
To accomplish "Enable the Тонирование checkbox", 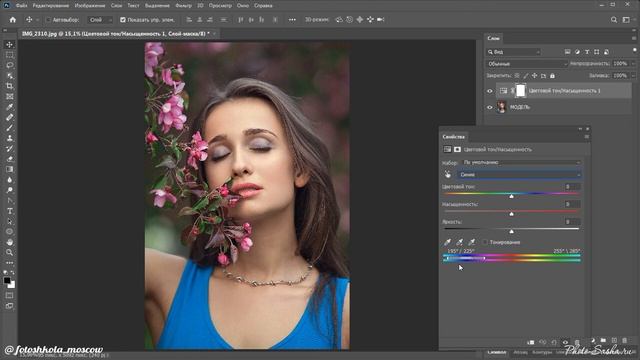I will click(484, 242).
